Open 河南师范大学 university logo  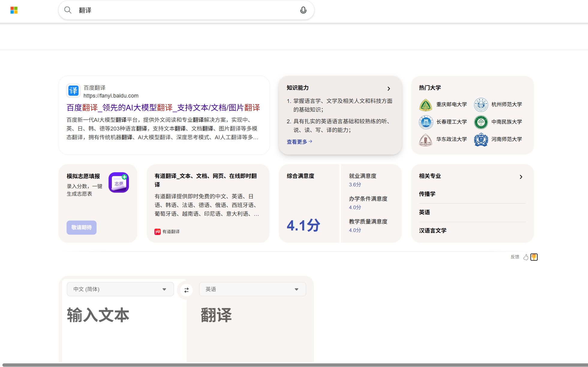[x=481, y=140]
